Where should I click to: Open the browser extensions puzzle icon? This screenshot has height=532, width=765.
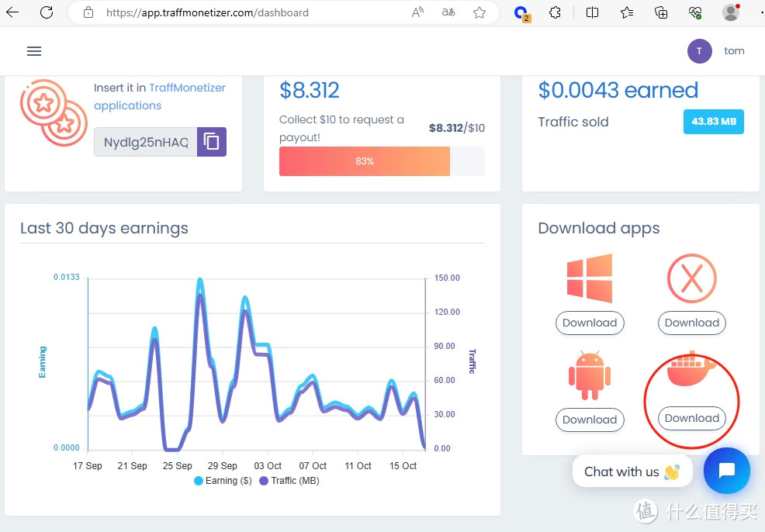point(555,12)
